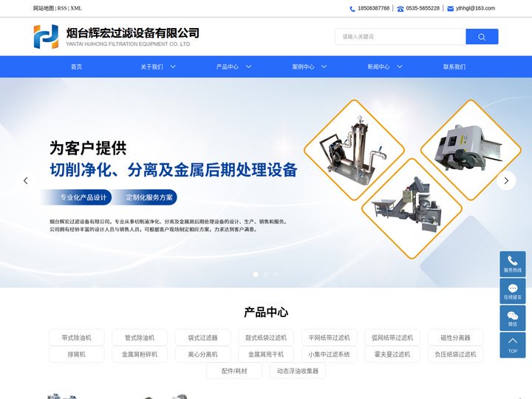Open the 新闻中心 nav item
This screenshot has width=532, height=399.
point(378,66)
